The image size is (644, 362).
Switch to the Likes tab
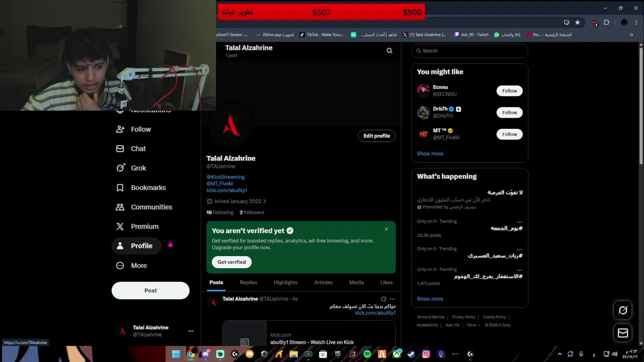pos(386,283)
